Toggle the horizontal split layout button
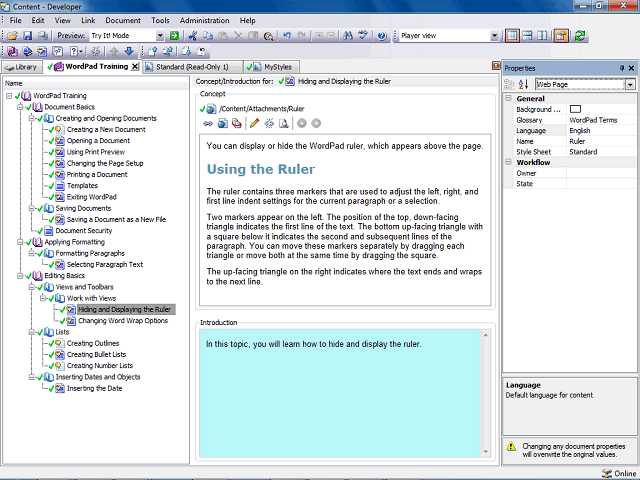Screen dimensions: 640x480 (527, 36)
